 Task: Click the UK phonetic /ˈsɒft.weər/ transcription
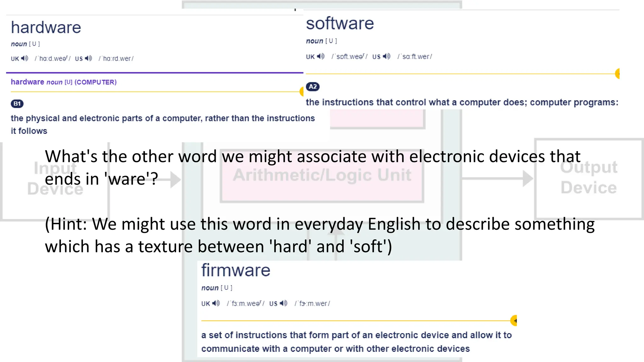pos(349,57)
